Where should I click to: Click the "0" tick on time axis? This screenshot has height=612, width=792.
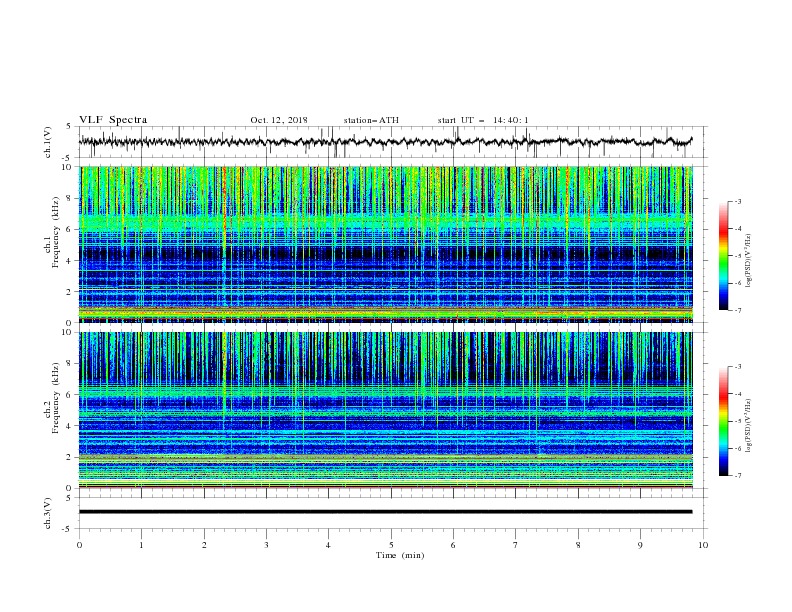pos(79,545)
